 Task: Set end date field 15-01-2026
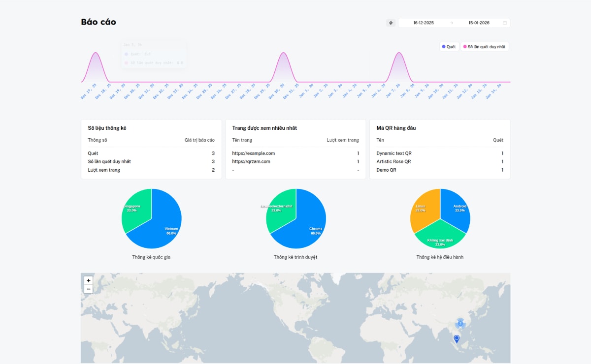[x=479, y=23]
